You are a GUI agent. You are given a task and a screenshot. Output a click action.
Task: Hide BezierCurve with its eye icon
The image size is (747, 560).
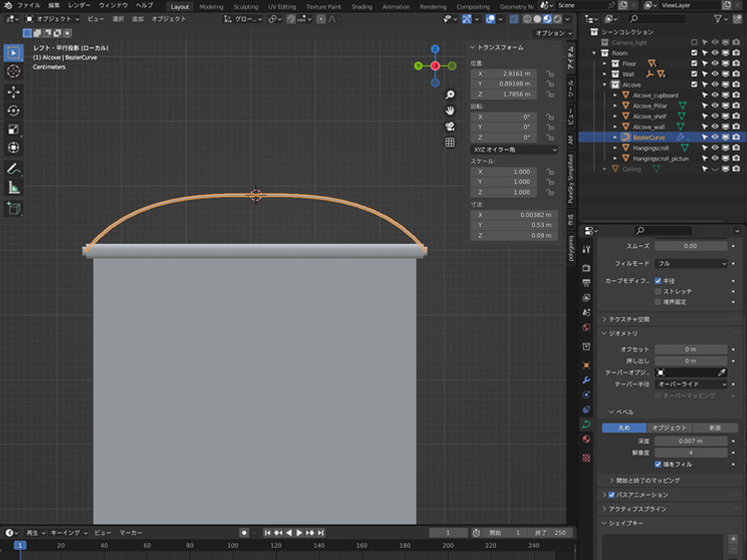tap(715, 138)
